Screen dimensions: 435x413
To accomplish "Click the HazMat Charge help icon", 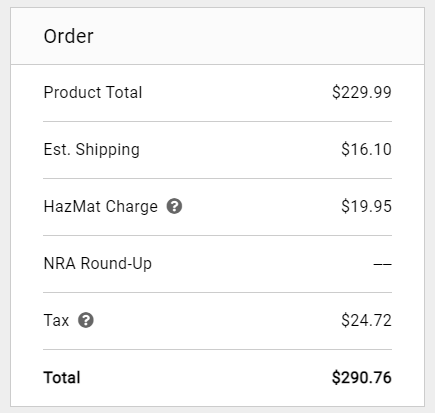I will (x=174, y=206).
